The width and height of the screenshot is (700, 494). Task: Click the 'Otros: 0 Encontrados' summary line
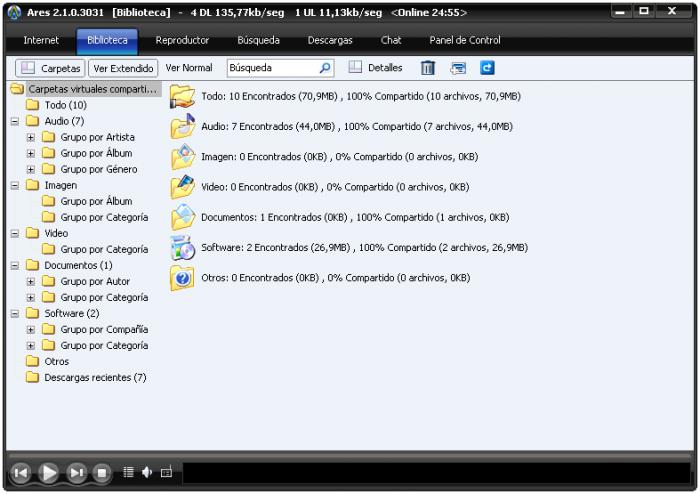(x=335, y=278)
